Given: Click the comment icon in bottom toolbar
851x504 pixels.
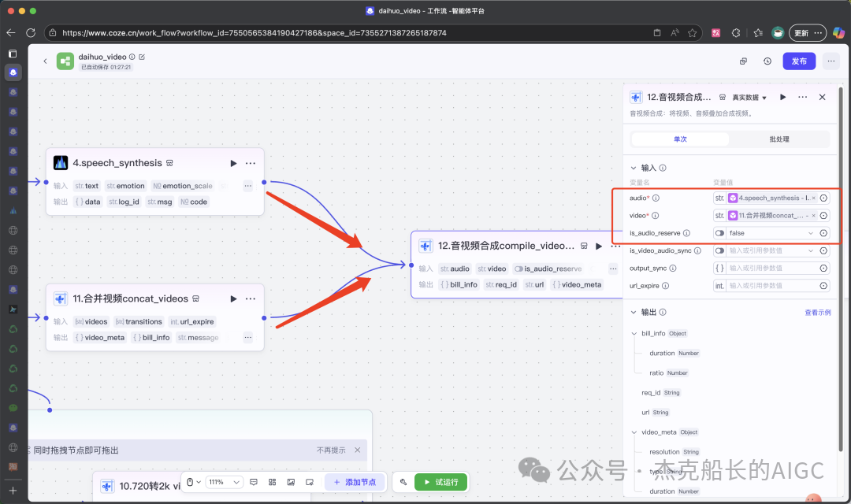Looking at the screenshot, I should point(254,482).
